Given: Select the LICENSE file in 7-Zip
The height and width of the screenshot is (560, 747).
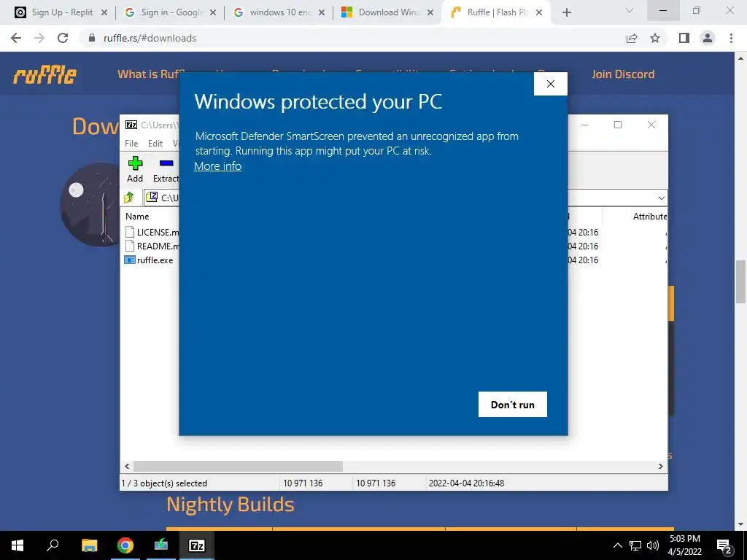Looking at the screenshot, I should coord(152,233).
